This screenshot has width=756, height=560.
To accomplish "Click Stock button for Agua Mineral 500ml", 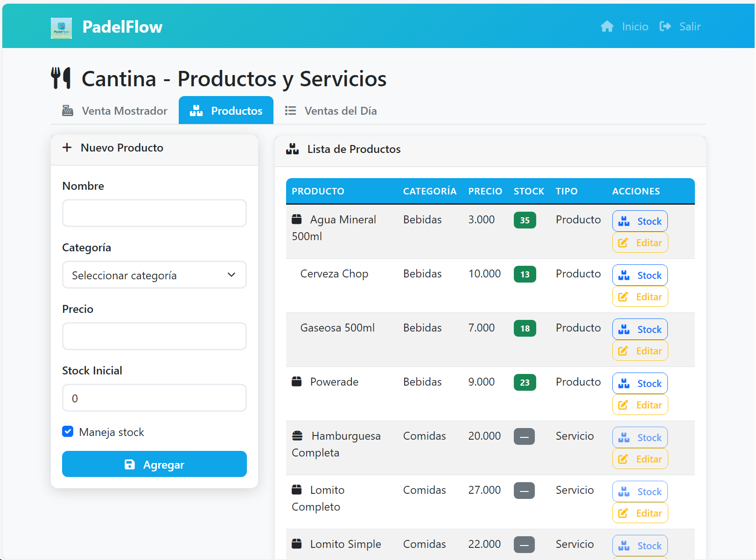I will click(640, 221).
